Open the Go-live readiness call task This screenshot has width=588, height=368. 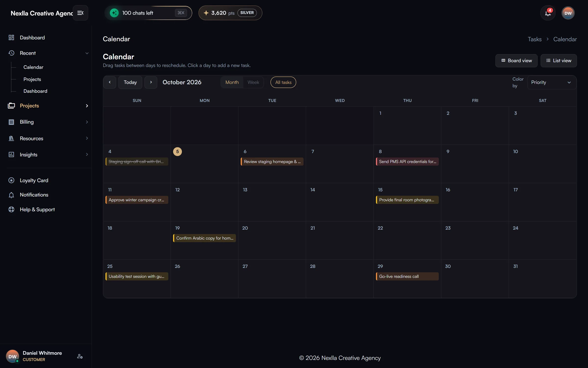pyautogui.click(x=407, y=276)
